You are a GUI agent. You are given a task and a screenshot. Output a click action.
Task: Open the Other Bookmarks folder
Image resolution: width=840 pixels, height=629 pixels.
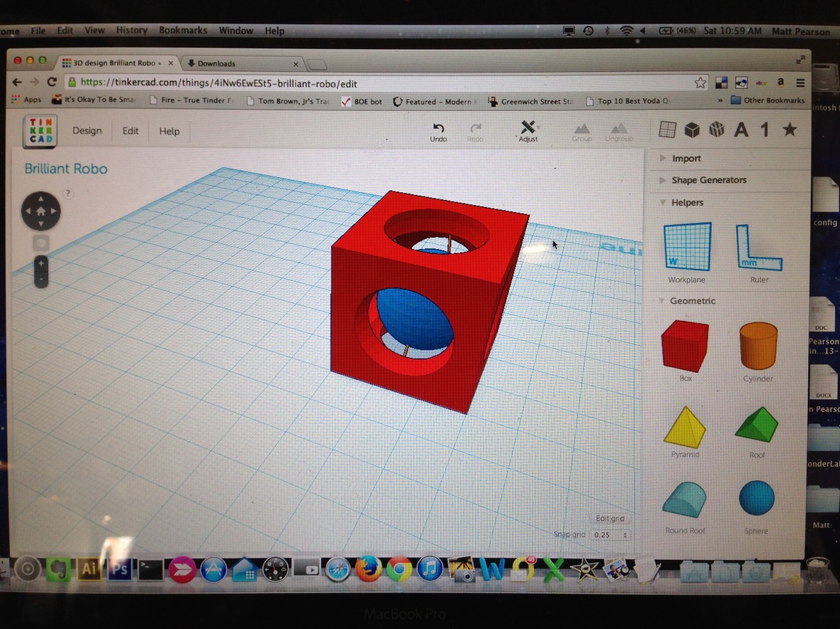point(767,100)
